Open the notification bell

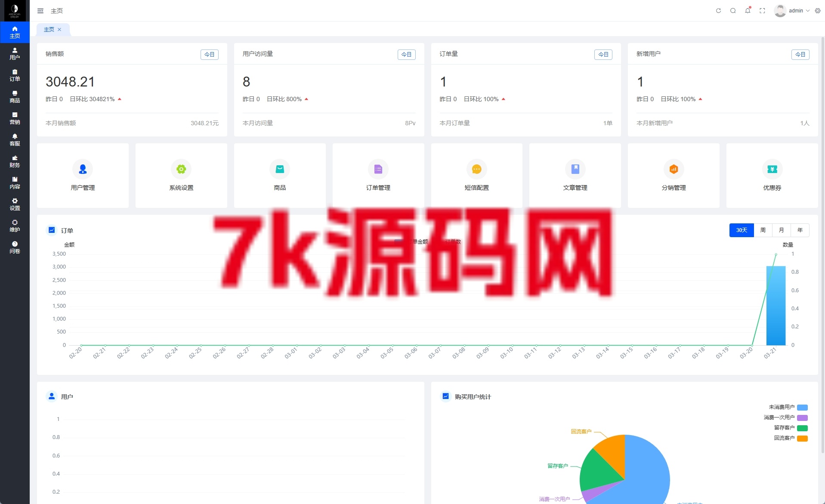748,11
